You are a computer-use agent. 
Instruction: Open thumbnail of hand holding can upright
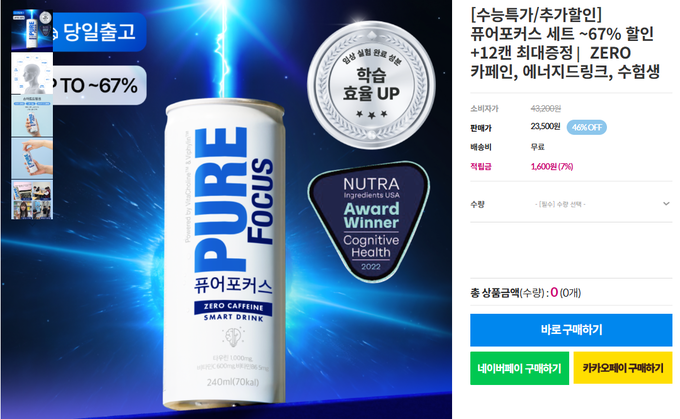(x=32, y=116)
